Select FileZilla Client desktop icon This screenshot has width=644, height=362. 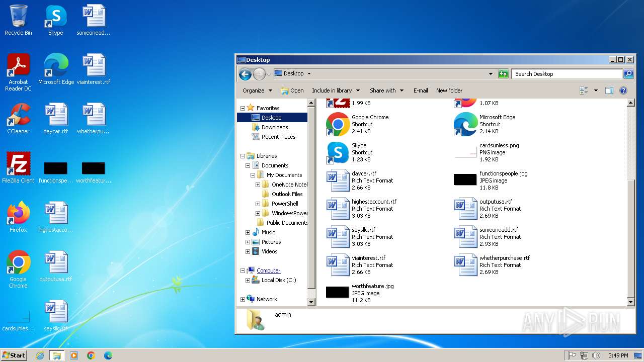coord(18,168)
